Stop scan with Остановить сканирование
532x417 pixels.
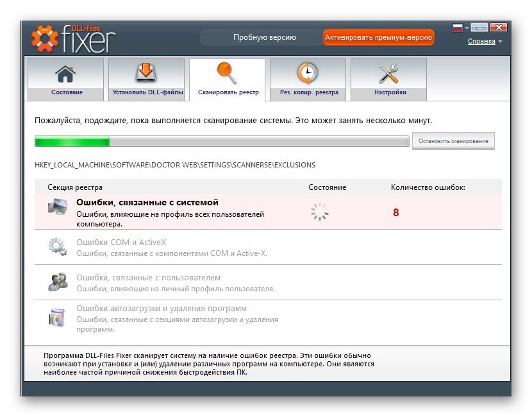[x=453, y=141]
